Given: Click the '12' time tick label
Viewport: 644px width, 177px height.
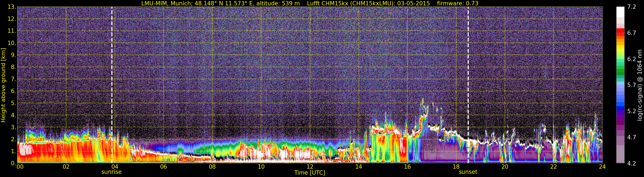Looking at the screenshot, I should [x=310, y=167].
